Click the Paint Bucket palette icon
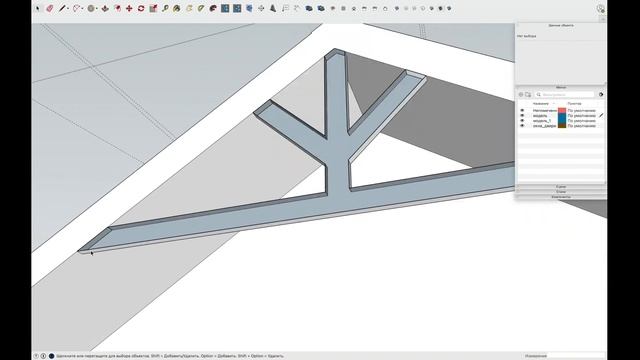 (213, 8)
